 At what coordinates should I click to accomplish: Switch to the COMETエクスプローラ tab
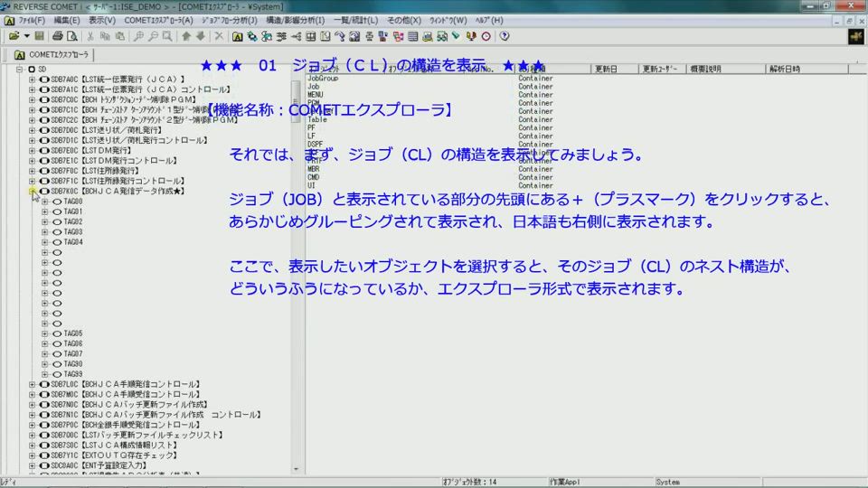pyautogui.click(x=54, y=55)
